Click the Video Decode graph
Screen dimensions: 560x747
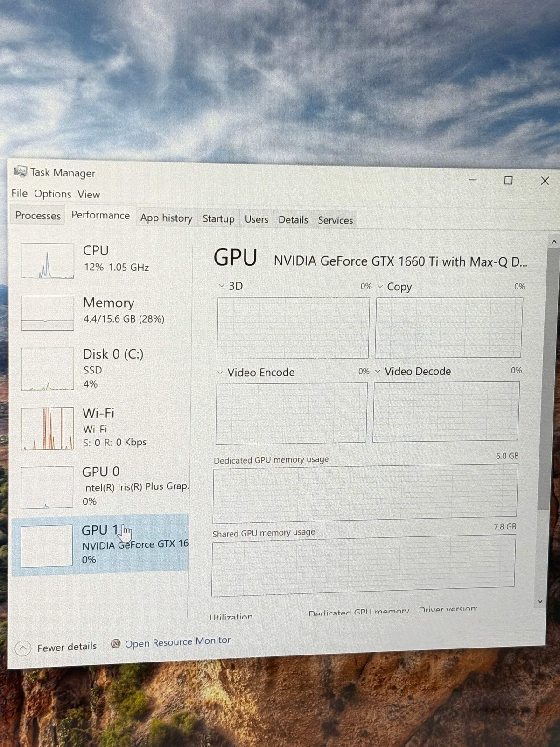pyautogui.click(x=446, y=411)
